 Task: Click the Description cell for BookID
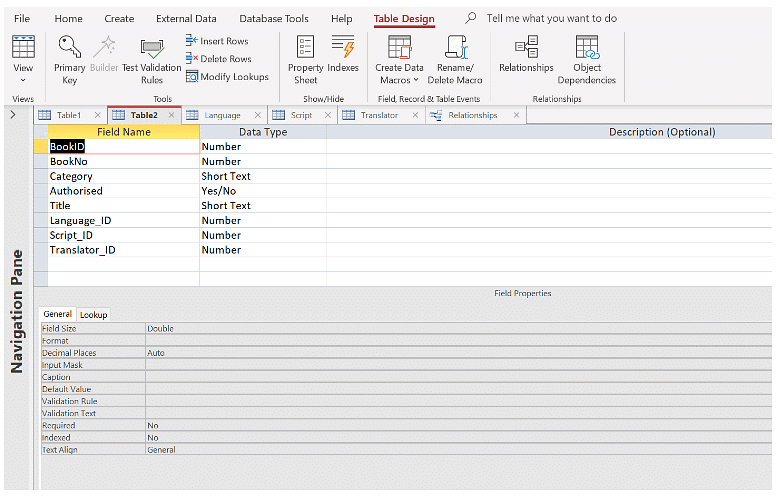coord(549,146)
